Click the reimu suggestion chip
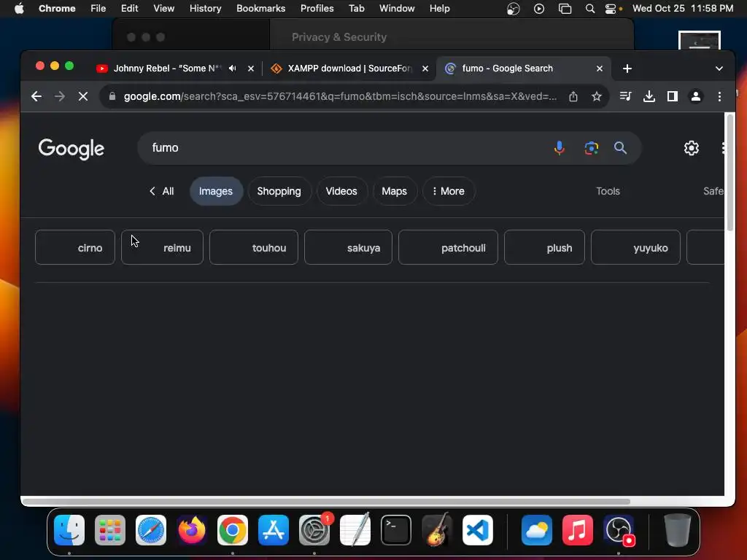This screenshot has height=560, width=747. pyautogui.click(x=162, y=248)
